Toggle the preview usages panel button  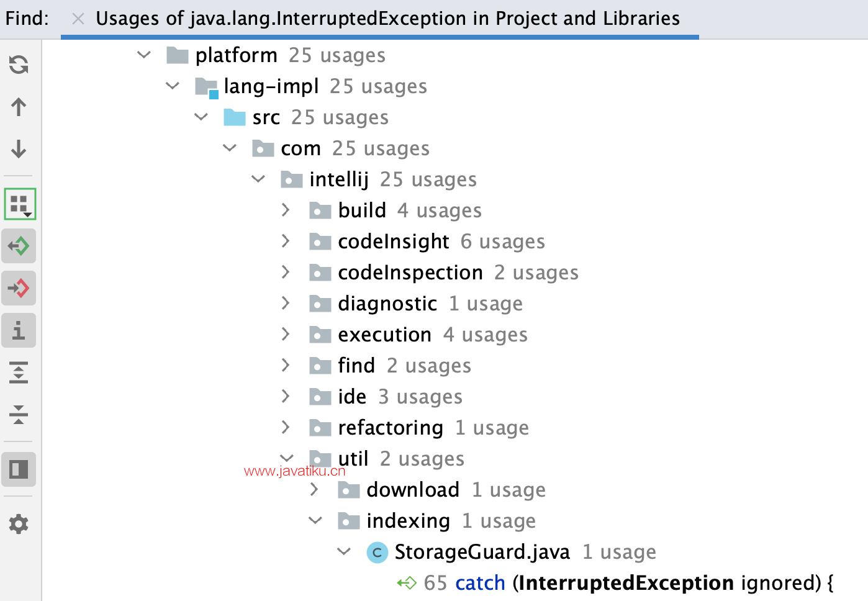(19, 469)
